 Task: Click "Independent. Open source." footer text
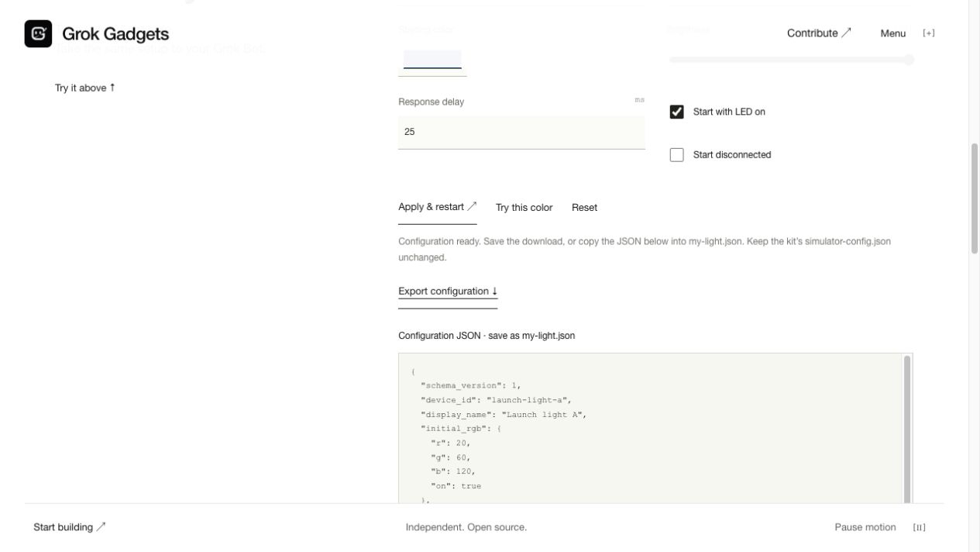pyautogui.click(x=466, y=527)
